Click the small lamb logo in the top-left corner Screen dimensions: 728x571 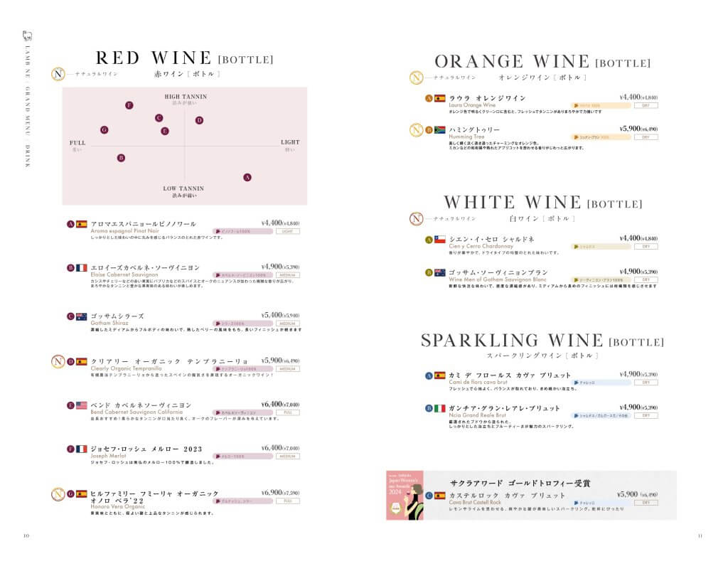pyautogui.click(x=28, y=38)
